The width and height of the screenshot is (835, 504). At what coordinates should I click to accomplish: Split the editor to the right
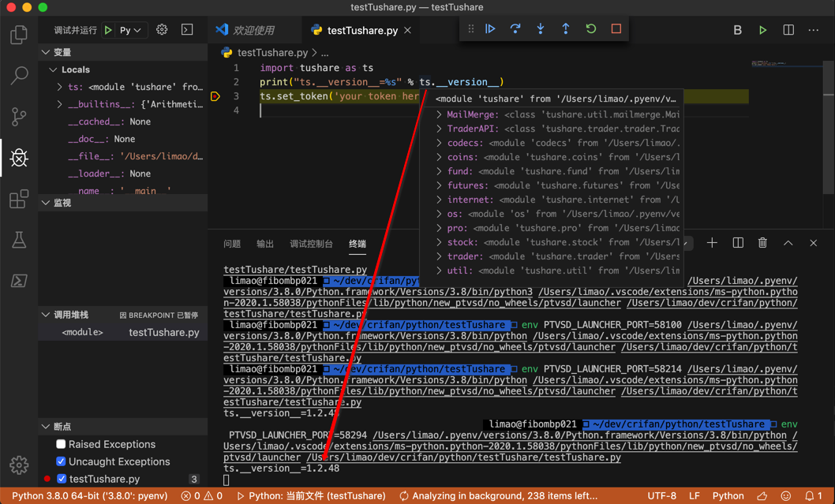[x=788, y=30]
